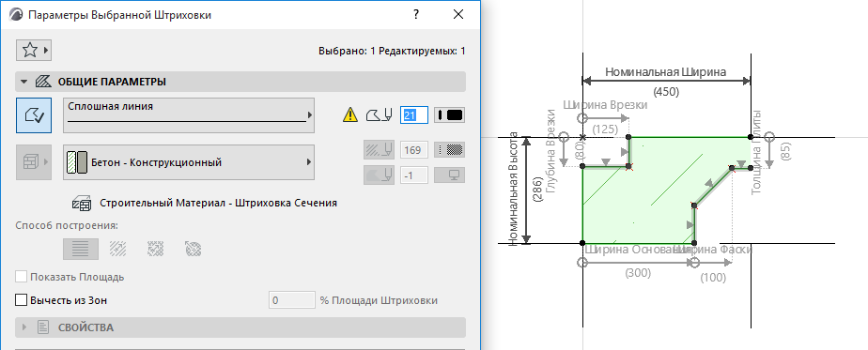Open the Сплошная линия line type dropdown
Image resolution: width=868 pixels, height=350 pixels.
[189, 115]
